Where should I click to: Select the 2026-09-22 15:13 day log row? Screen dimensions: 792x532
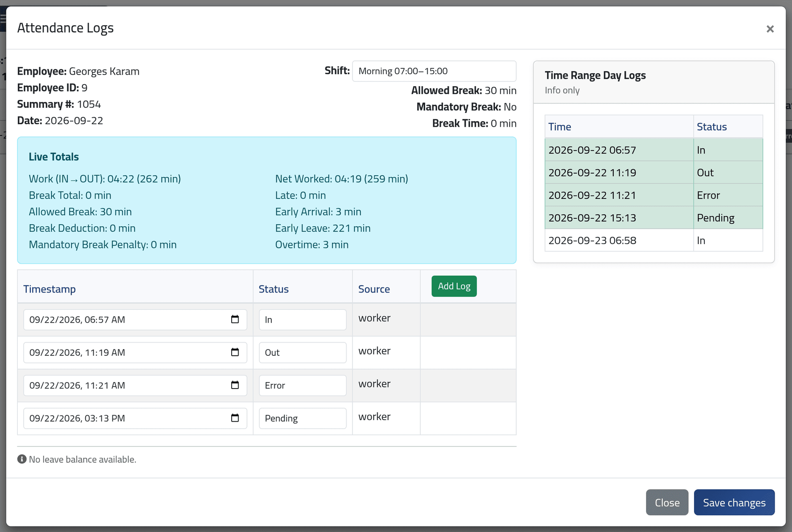click(x=654, y=218)
